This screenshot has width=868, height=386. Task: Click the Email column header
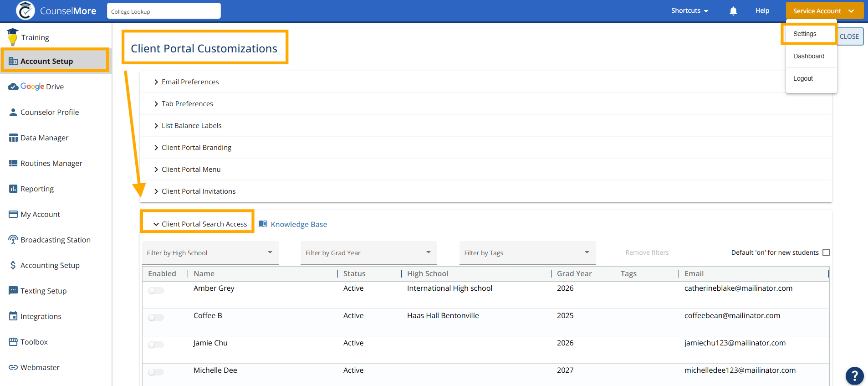point(694,273)
